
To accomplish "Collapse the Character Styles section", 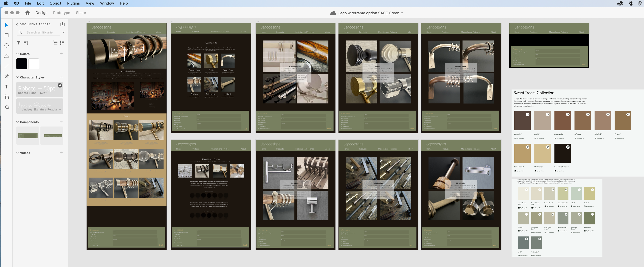I will [x=17, y=77].
